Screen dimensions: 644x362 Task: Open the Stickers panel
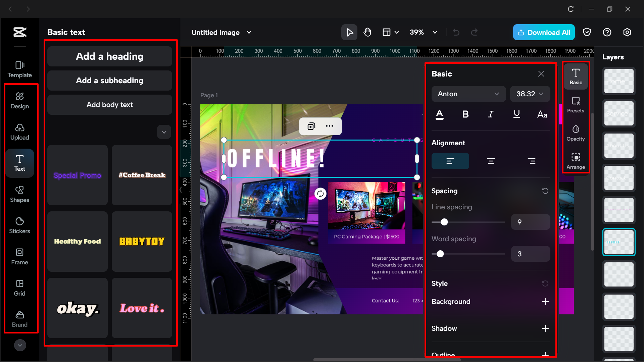[x=19, y=225]
